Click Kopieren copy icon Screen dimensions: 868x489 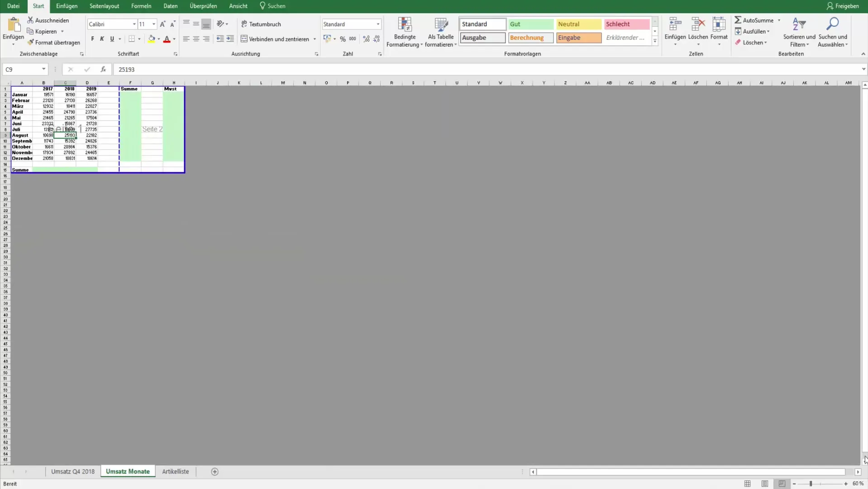[x=30, y=31]
